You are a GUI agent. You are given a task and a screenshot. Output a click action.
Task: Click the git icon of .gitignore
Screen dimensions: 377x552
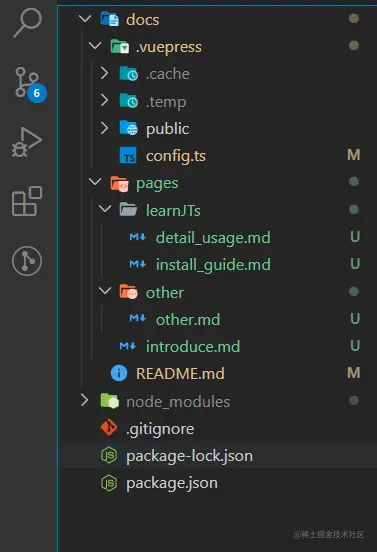[109, 427]
